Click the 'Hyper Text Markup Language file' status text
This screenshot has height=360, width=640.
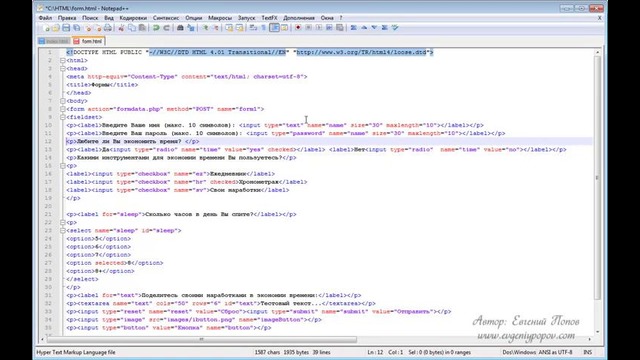pyautogui.click(x=76, y=352)
